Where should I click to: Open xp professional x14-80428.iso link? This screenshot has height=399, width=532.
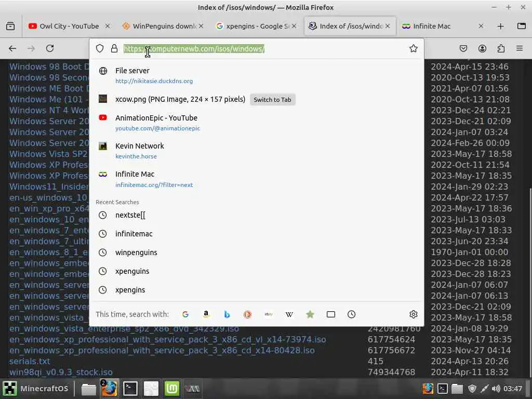162,350
